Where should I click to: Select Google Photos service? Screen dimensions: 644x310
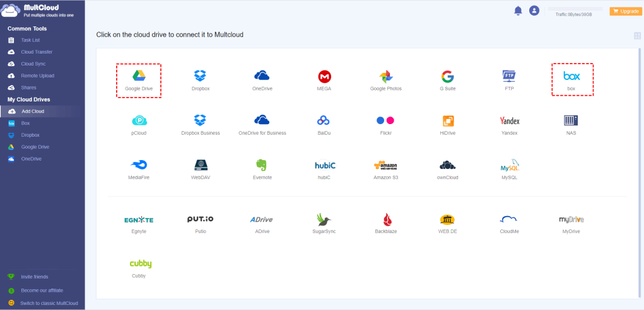(385, 81)
